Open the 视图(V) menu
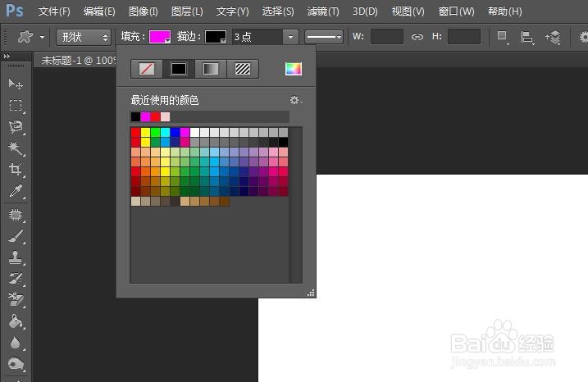The width and height of the screenshot is (588, 382). 408,11
